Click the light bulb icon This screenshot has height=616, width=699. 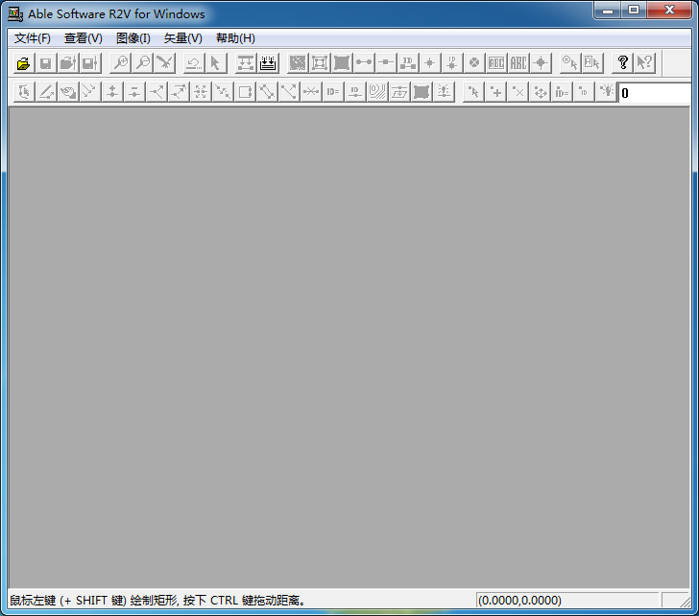coord(607,92)
